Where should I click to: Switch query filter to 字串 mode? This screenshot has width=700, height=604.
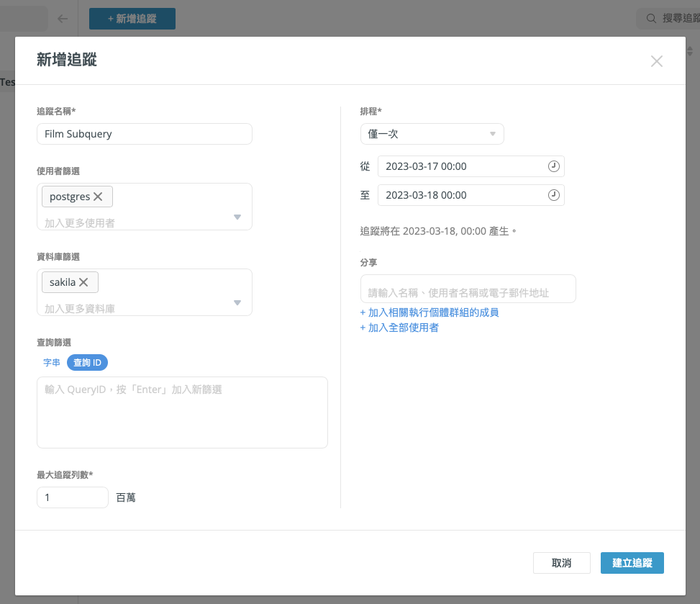pyautogui.click(x=51, y=362)
